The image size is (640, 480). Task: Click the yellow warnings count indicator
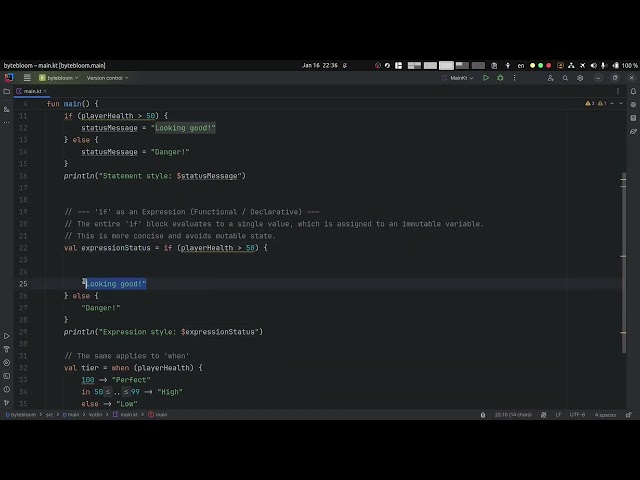click(x=589, y=104)
